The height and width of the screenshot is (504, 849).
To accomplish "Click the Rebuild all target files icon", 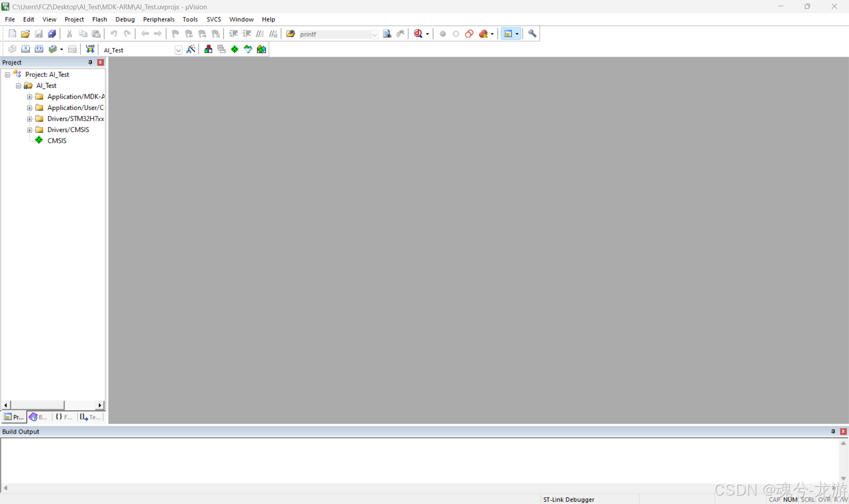I will pos(39,49).
